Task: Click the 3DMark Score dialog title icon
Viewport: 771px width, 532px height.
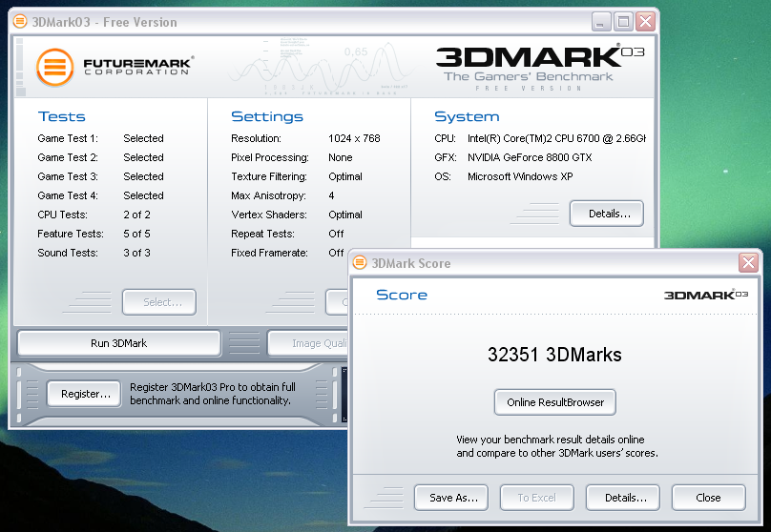Action: pos(360,263)
